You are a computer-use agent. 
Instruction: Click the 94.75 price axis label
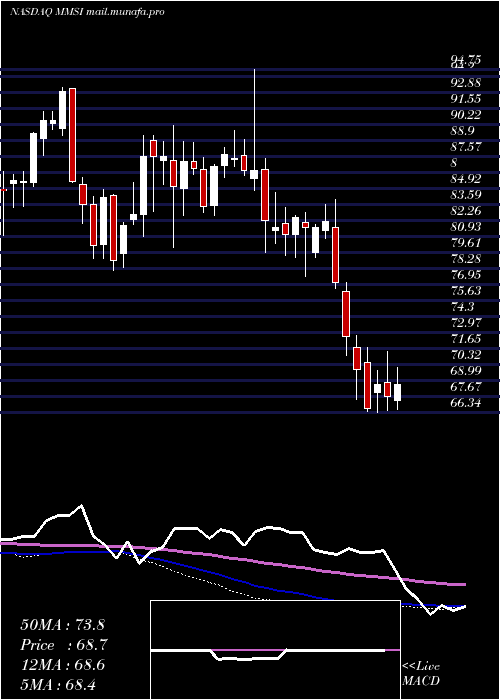coord(466,60)
